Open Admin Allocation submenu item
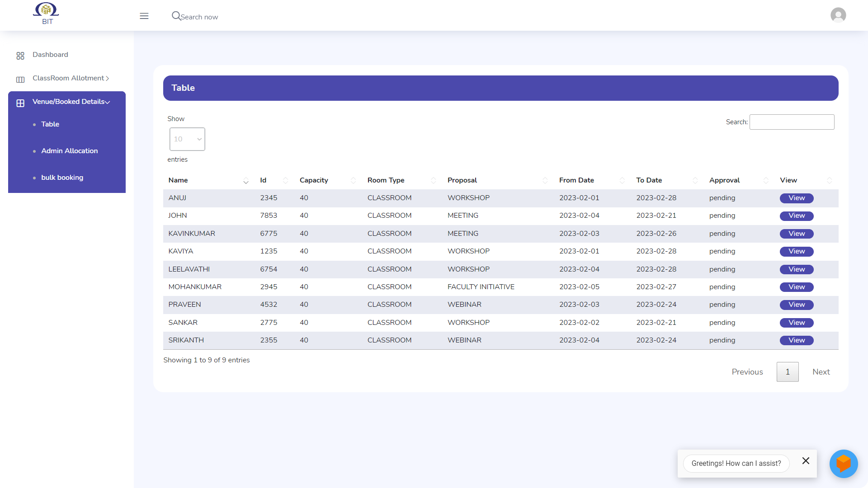The width and height of the screenshot is (868, 488). (x=69, y=151)
